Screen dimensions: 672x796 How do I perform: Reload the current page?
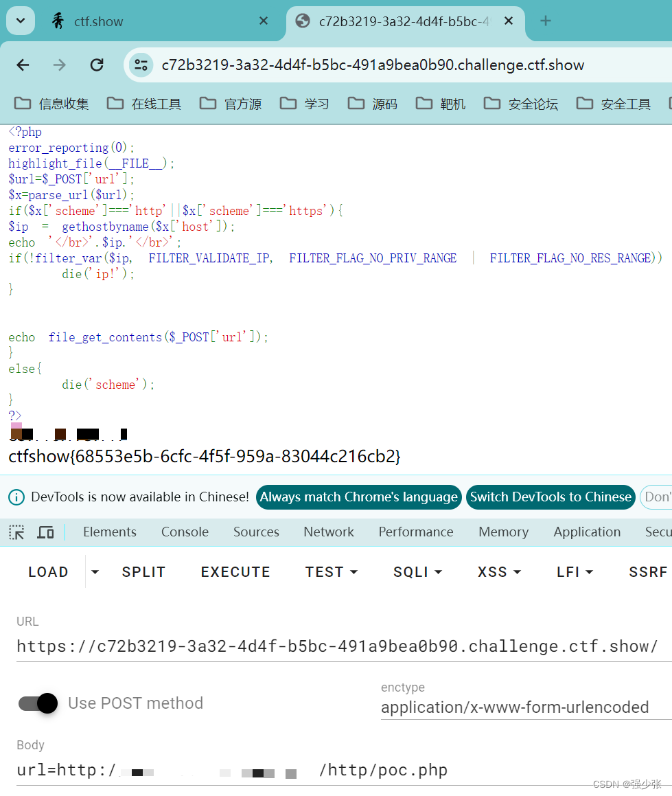coord(96,65)
